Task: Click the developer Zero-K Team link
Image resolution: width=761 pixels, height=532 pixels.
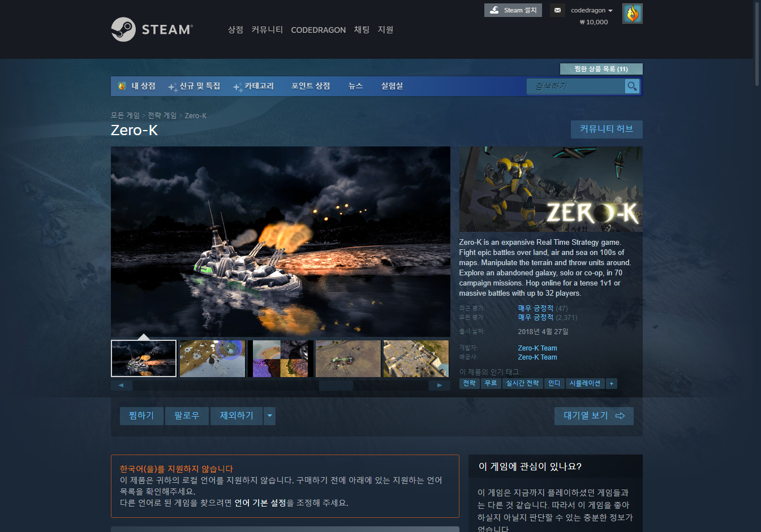Action: [538, 348]
